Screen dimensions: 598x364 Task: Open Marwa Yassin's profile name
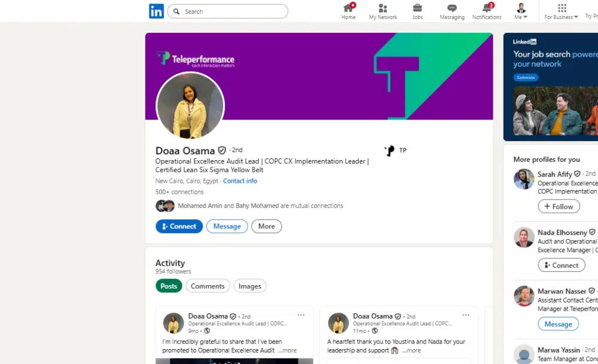(559, 350)
